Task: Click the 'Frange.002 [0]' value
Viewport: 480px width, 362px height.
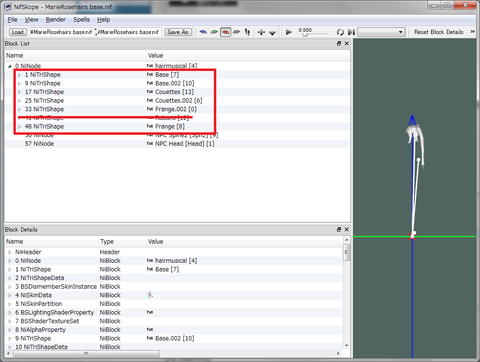Action: pyautogui.click(x=176, y=109)
